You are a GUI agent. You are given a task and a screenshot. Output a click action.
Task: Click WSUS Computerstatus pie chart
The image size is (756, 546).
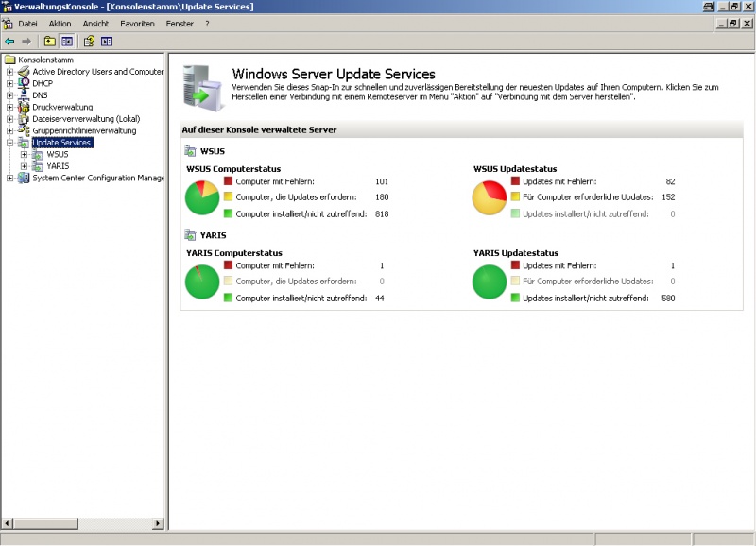point(202,197)
